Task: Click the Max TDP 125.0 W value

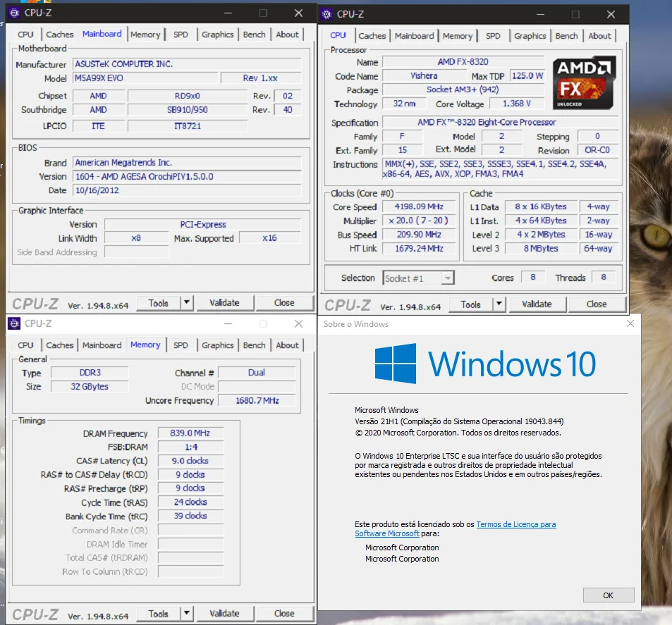Action: click(x=527, y=76)
